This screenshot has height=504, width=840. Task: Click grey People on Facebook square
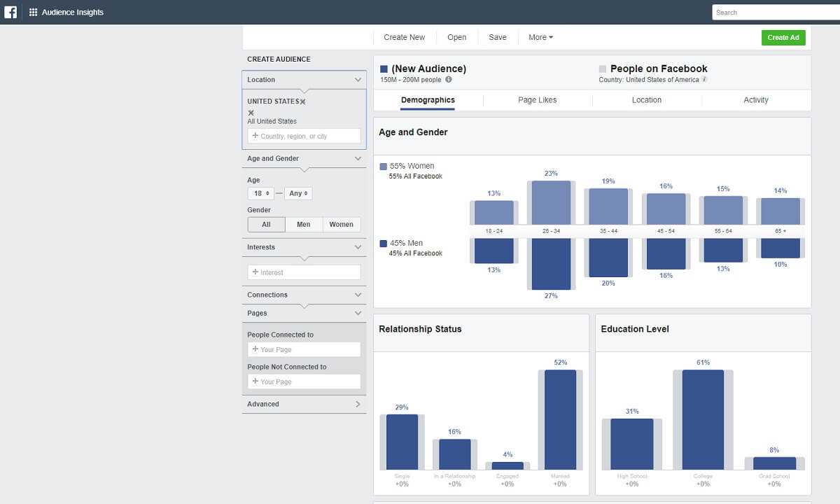pyautogui.click(x=603, y=69)
